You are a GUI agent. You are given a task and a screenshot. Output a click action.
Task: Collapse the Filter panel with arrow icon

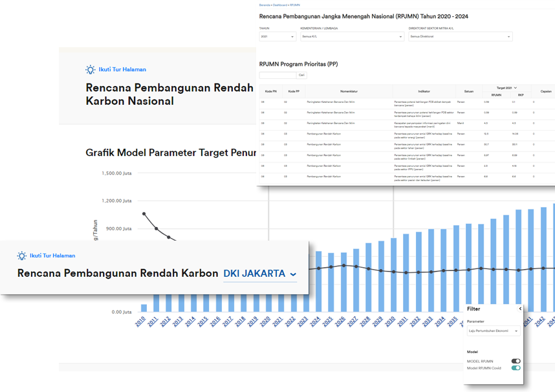(x=520, y=309)
